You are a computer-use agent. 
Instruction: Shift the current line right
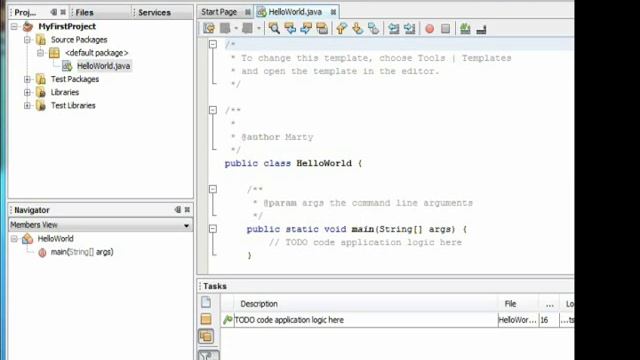(409, 28)
